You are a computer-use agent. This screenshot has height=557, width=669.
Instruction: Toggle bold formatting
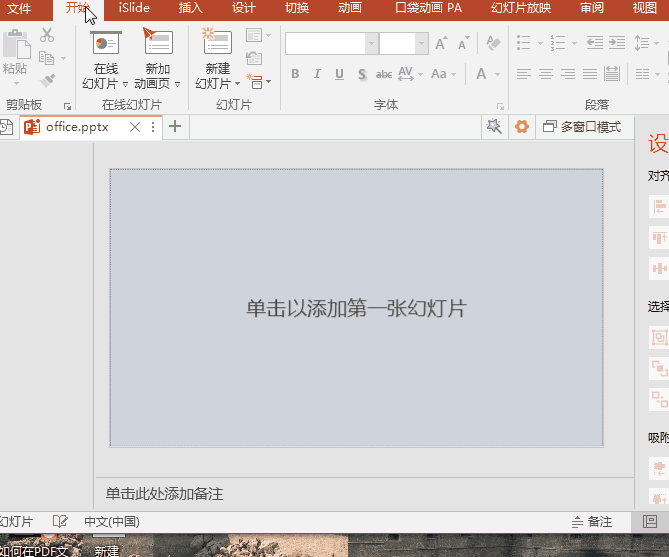295,74
